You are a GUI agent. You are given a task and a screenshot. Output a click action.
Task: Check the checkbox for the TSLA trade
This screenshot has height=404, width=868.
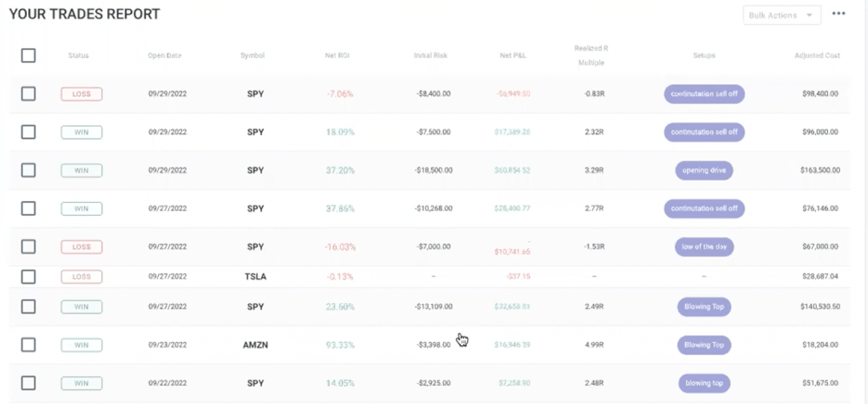pos(28,276)
